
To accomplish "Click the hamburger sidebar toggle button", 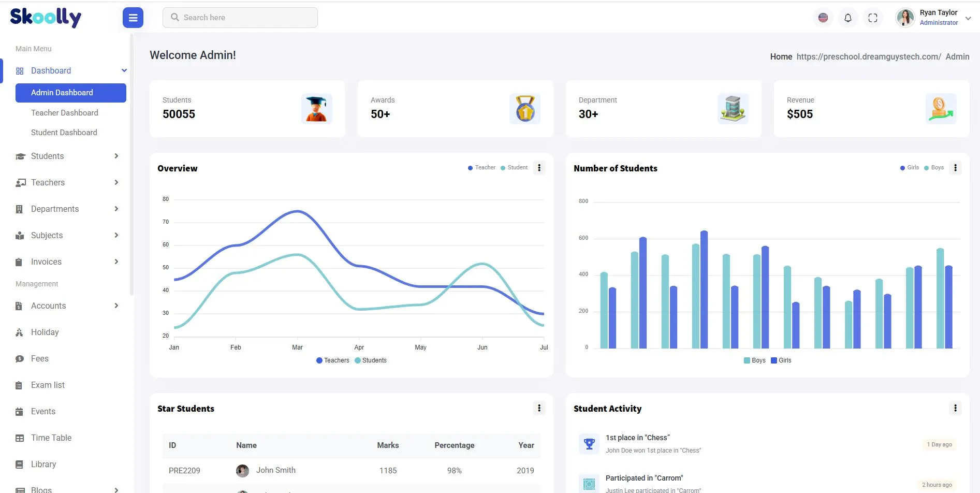I will point(133,18).
